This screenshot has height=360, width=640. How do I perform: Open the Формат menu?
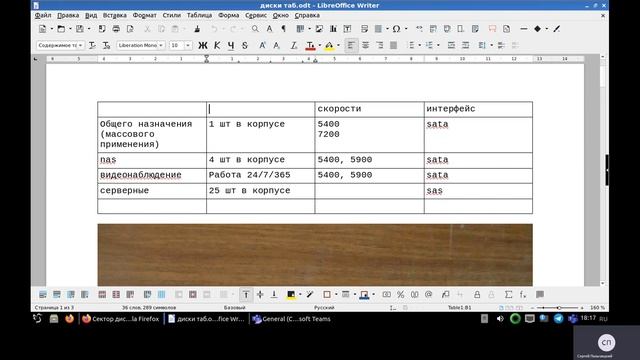[144, 15]
